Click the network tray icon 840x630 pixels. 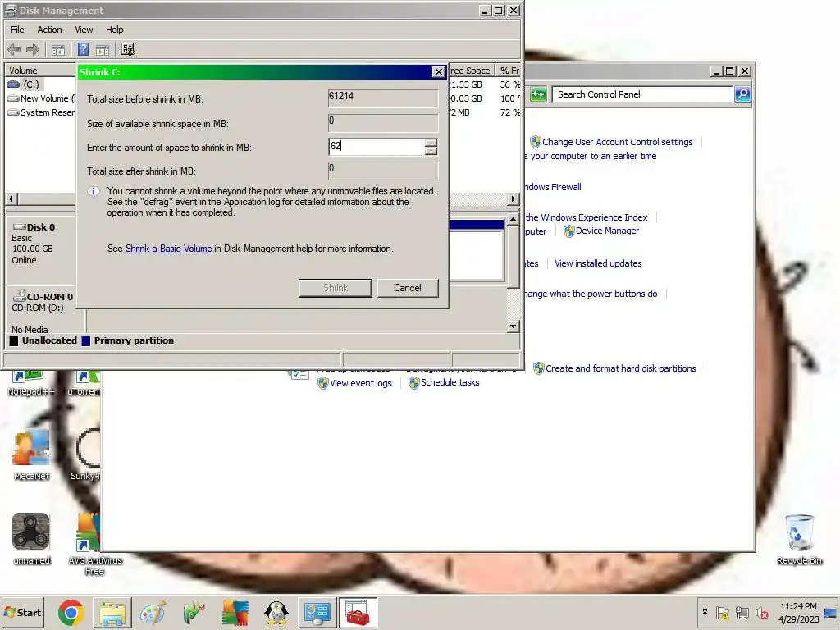coord(742,612)
